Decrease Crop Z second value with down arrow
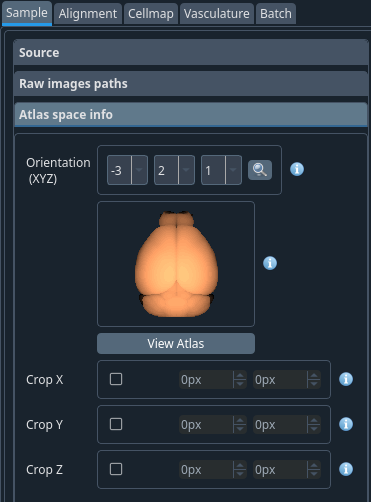This screenshot has width=371, height=502. [x=314, y=474]
